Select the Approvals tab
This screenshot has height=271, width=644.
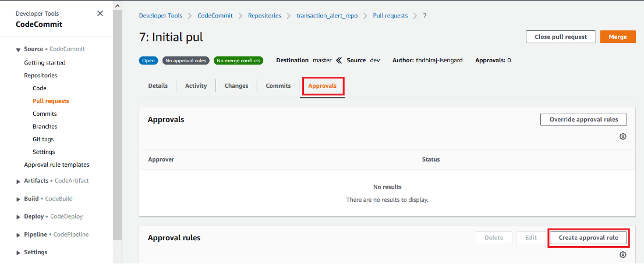(323, 86)
